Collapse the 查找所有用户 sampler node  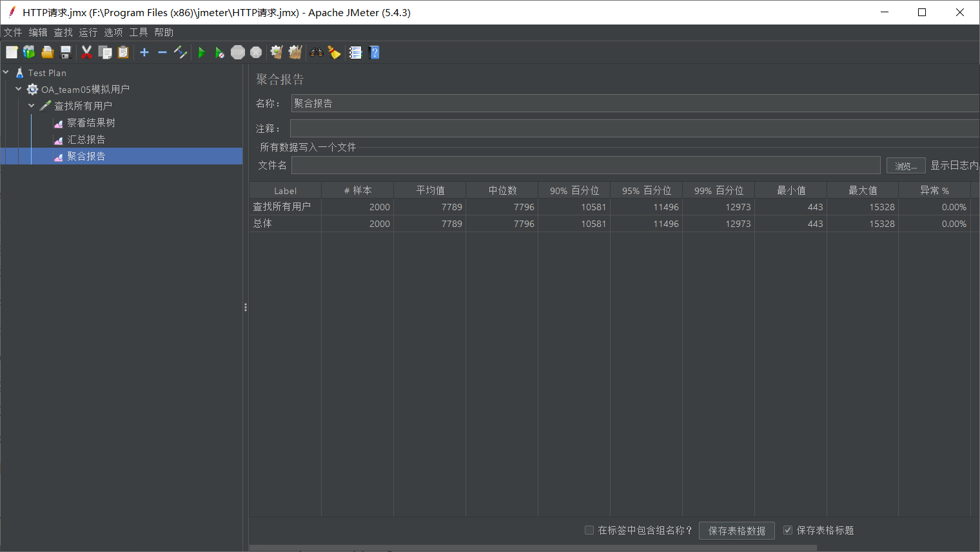coord(32,105)
